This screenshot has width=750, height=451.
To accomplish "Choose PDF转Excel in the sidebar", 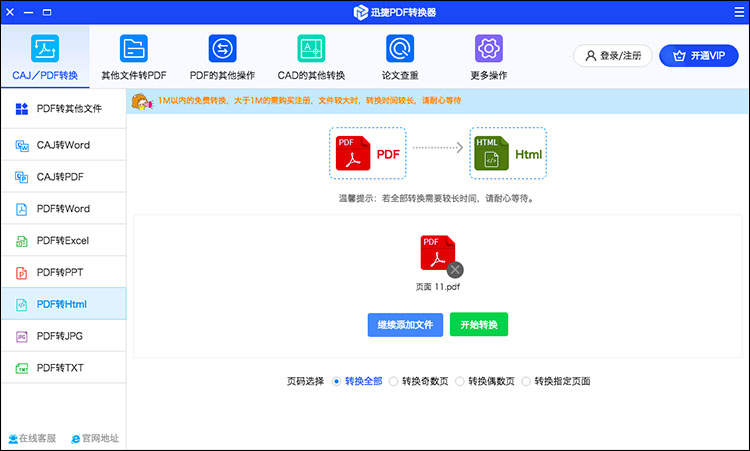I will pyautogui.click(x=64, y=241).
